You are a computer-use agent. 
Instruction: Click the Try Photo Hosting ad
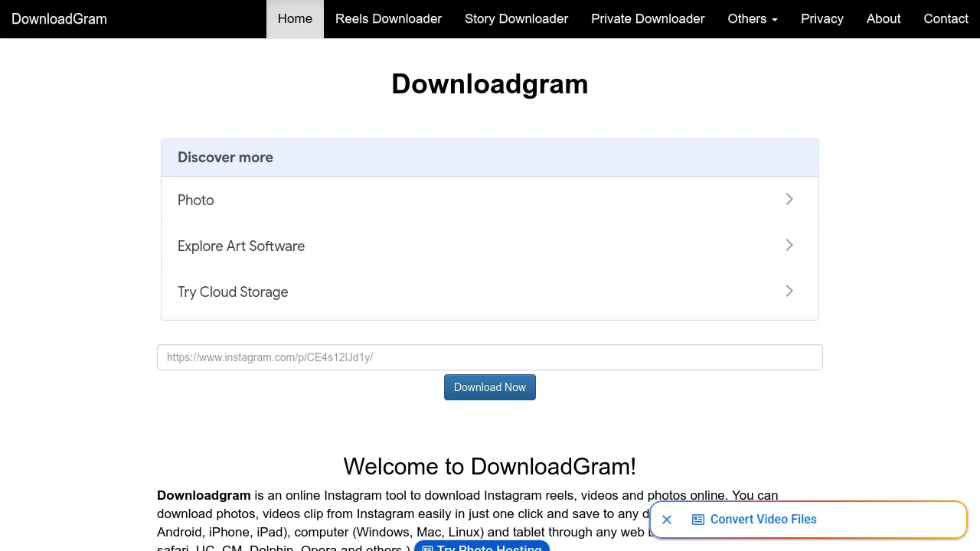482,546
